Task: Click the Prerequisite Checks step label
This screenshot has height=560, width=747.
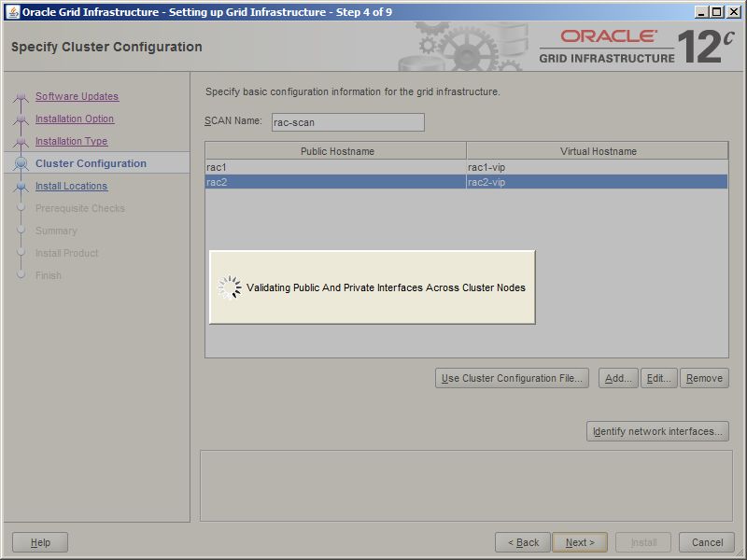Action: 80,208
